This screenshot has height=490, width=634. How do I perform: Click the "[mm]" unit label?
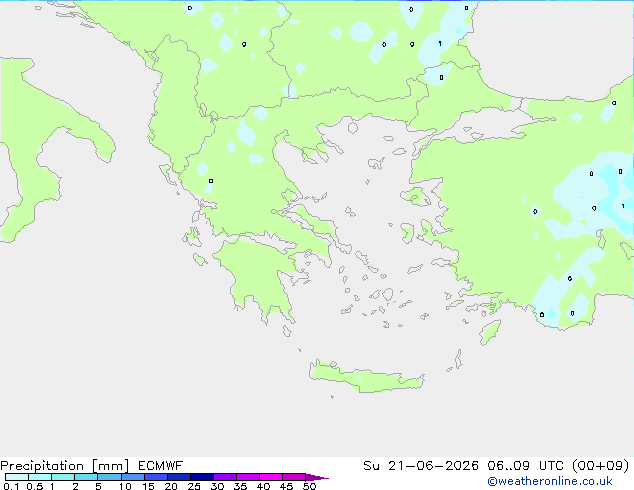(x=110, y=466)
